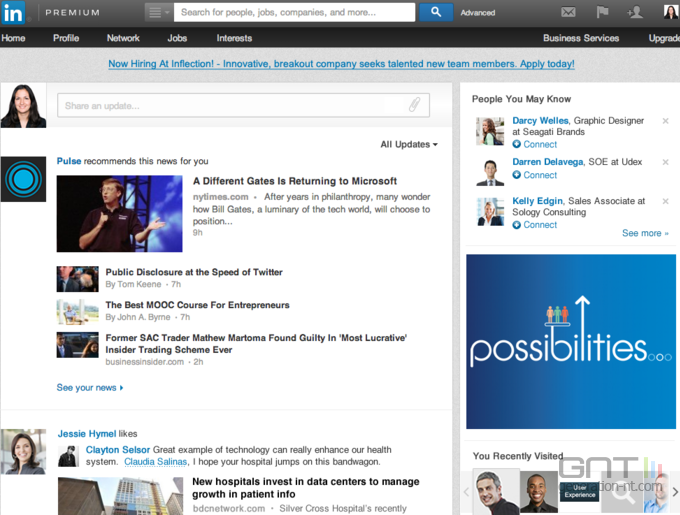Show next recently visited profiles arrow
Image resolution: width=680 pixels, height=515 pixels.
pos(675,492)
